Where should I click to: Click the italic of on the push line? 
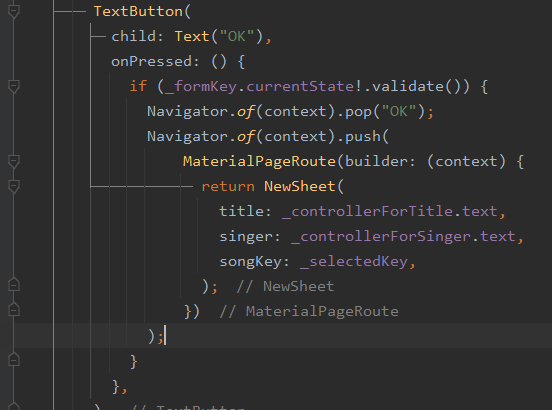[246, 137]
